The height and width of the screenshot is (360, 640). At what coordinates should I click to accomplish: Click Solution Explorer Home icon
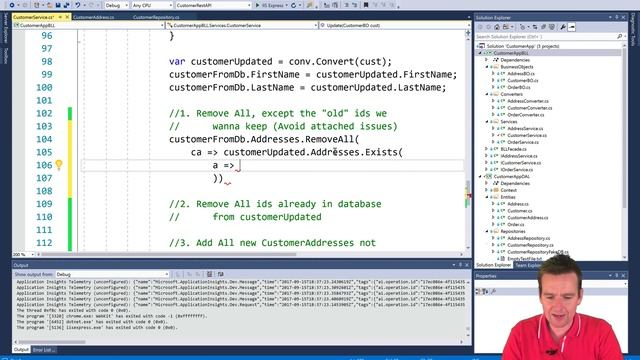click(x=497, y=27)
